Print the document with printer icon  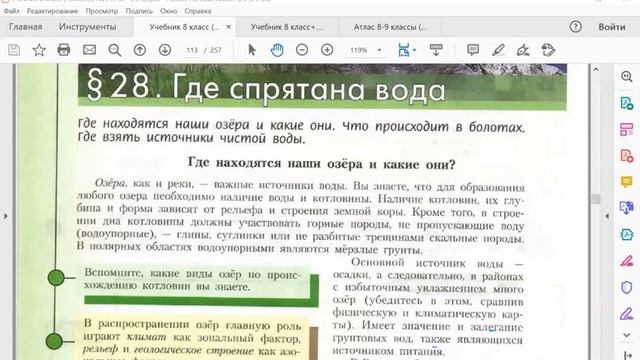(x=64, y=50)
